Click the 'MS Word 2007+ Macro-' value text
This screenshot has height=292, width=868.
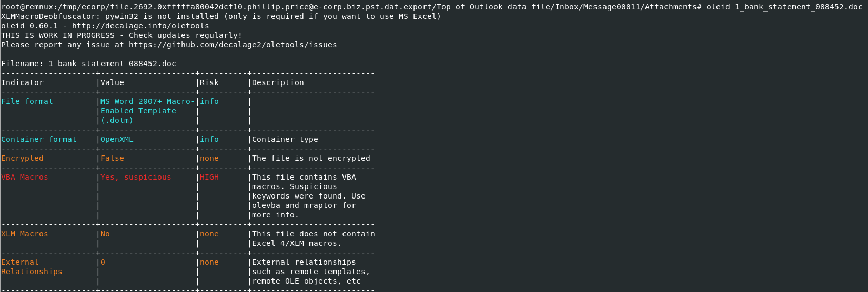click(x=148, y=101)
